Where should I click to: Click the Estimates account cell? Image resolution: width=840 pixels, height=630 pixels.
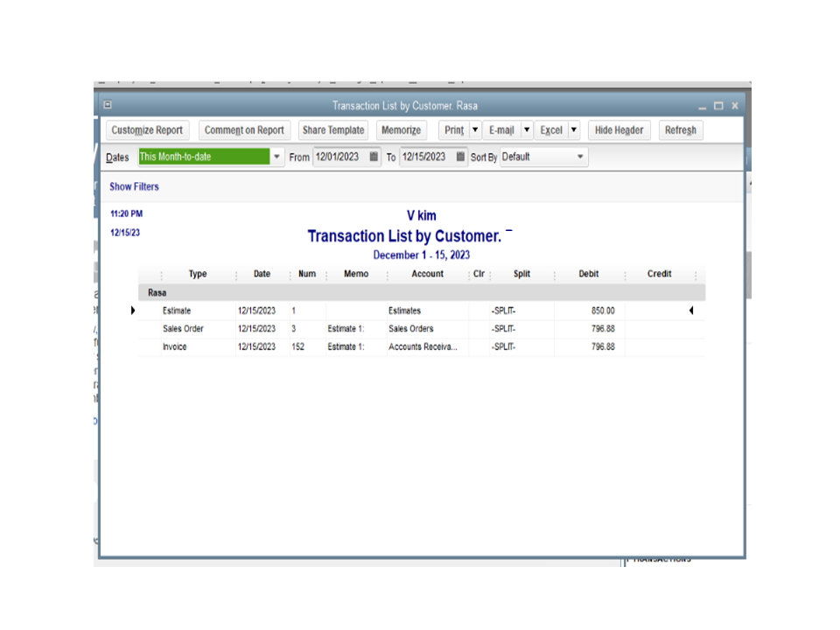point(404,311)
